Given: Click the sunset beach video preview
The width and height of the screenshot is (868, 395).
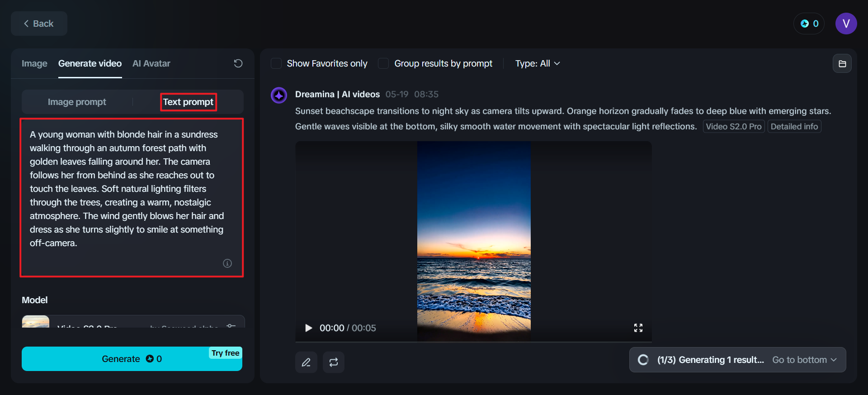Looking at the screenshot, I should coord(474,241).
